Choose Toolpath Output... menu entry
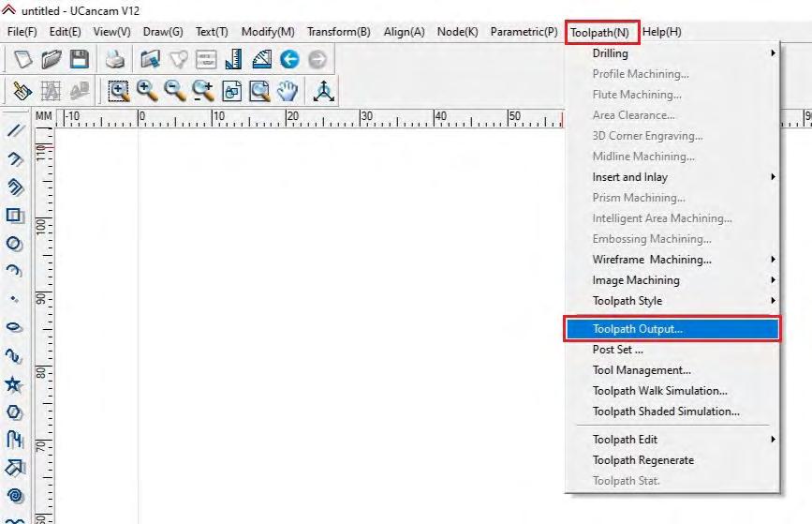 [672, 329]
